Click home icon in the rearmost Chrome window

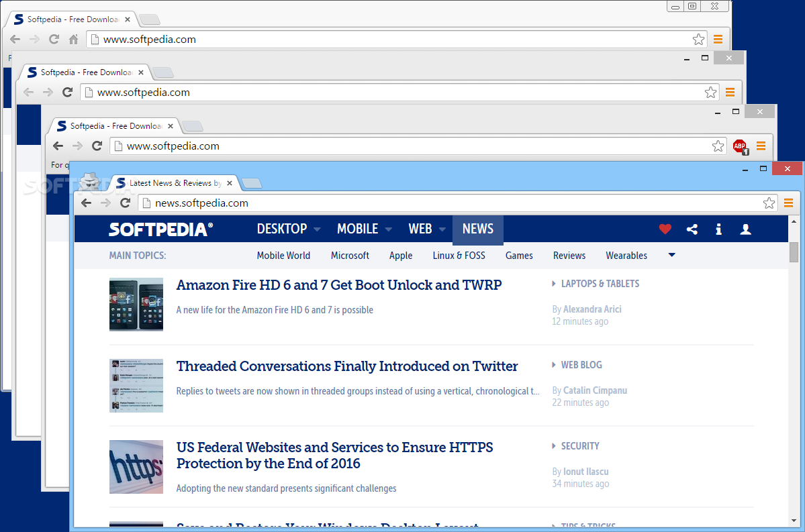pyautogui.click(x=73, y=39)
